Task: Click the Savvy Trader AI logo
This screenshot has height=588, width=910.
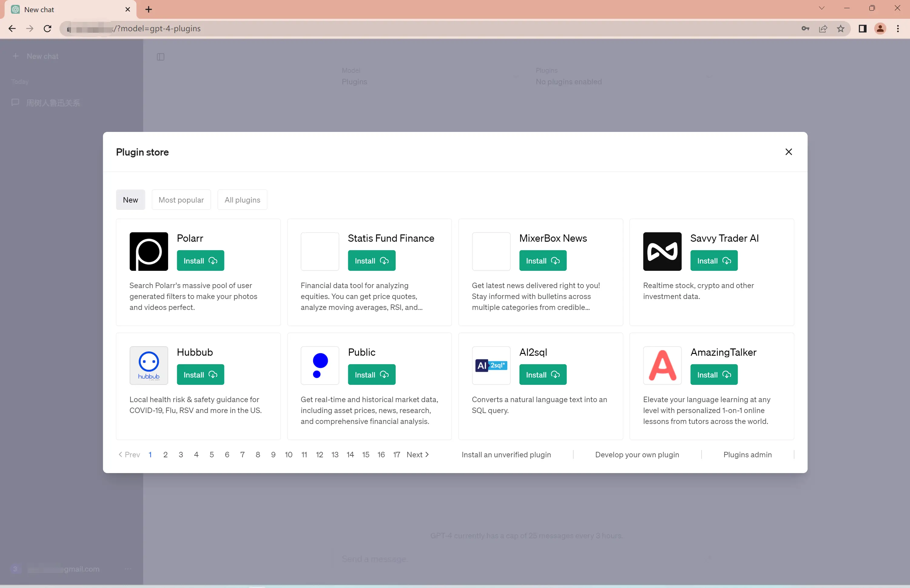Action: pos(662,251)
